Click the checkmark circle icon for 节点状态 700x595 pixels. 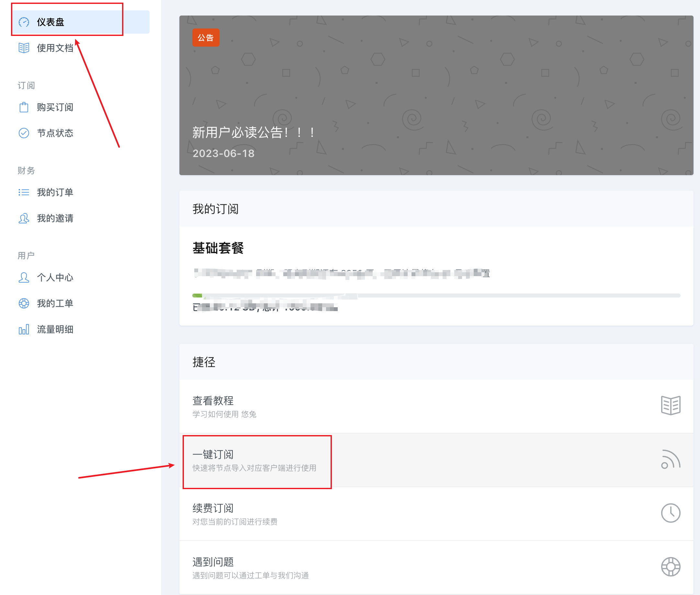24,133
